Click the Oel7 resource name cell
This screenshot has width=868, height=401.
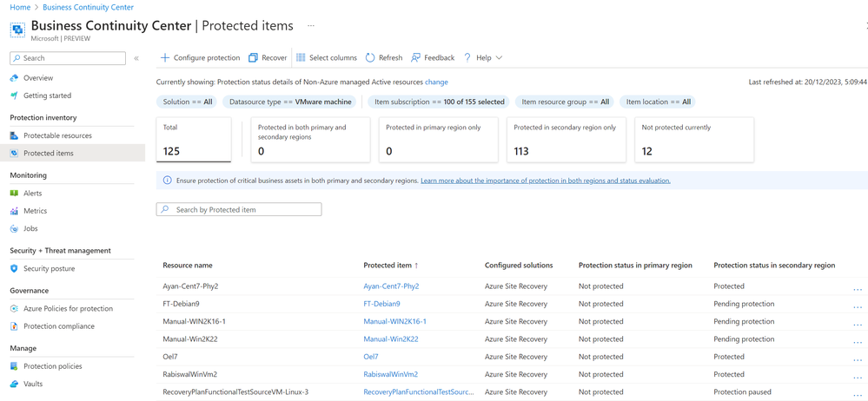pyautogui.click(x=170, y=357)
